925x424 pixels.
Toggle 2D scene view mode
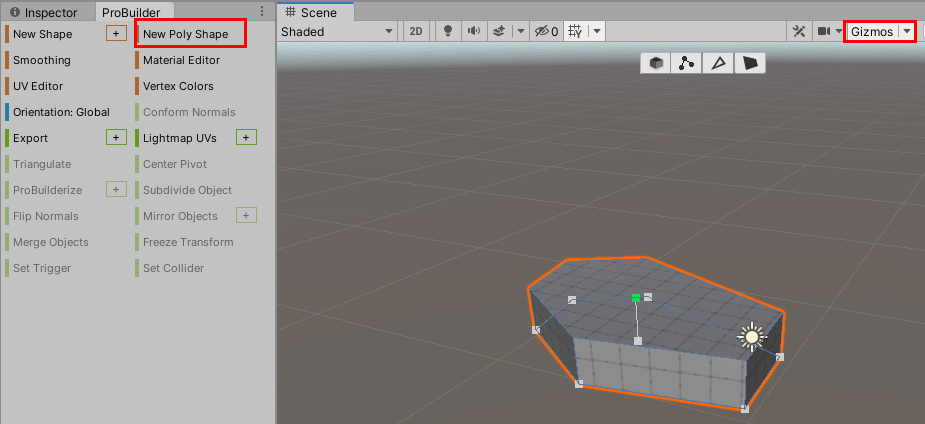pyautogui.click(x=416, y=31)
